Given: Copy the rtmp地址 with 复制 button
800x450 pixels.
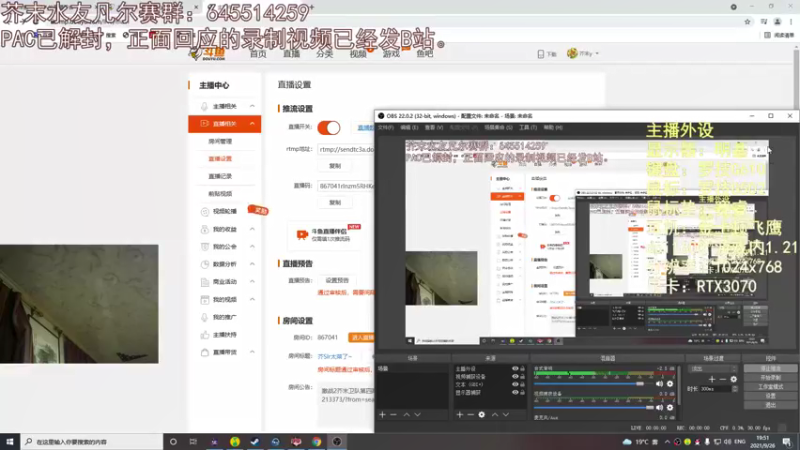Looking at the screenshot, I should pos(335,166).
